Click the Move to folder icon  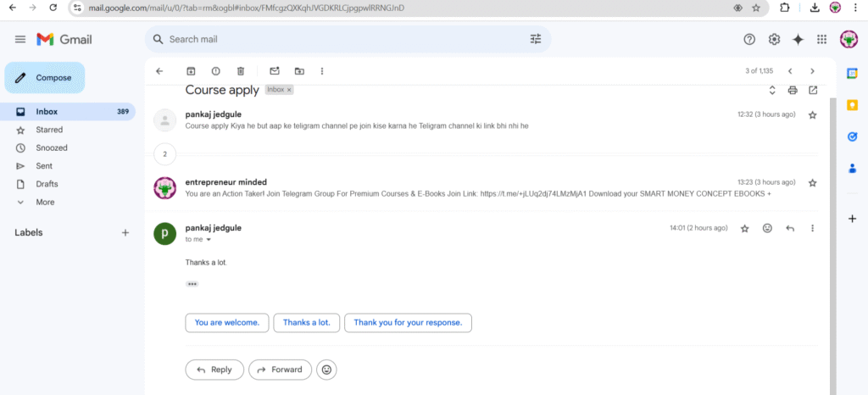298,71
